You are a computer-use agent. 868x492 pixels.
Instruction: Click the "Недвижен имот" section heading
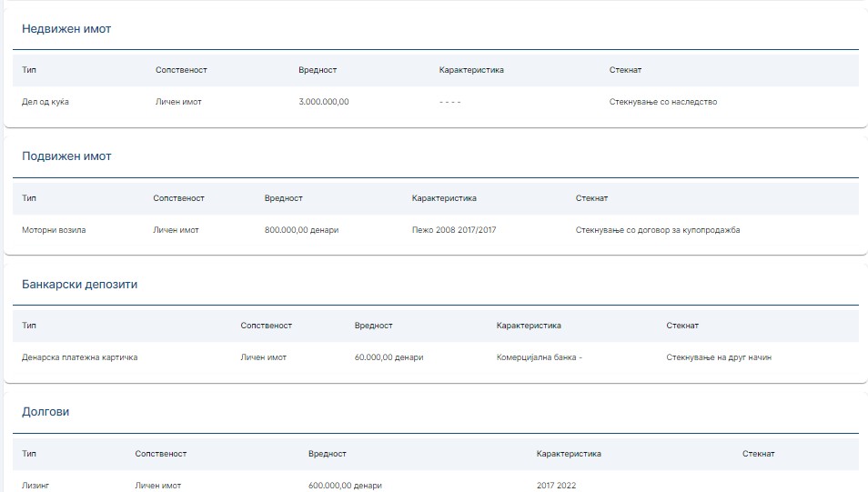point(66,29)
